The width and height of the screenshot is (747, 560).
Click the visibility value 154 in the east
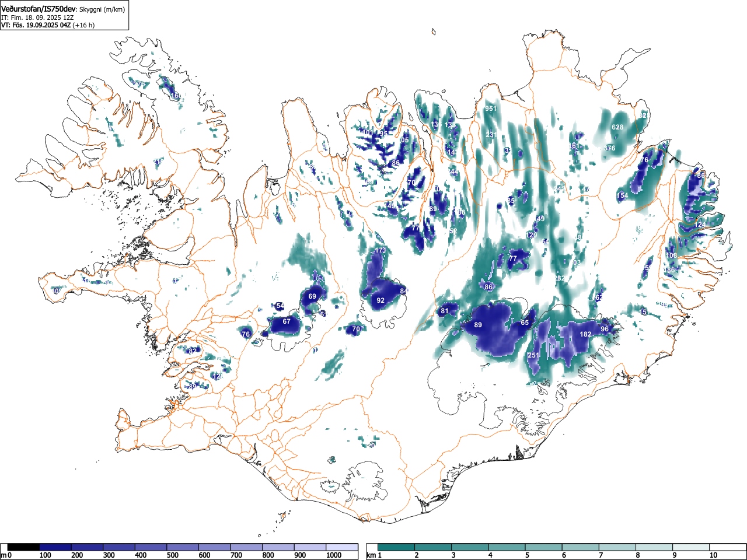pyautogui.click(x=623, y=195)
